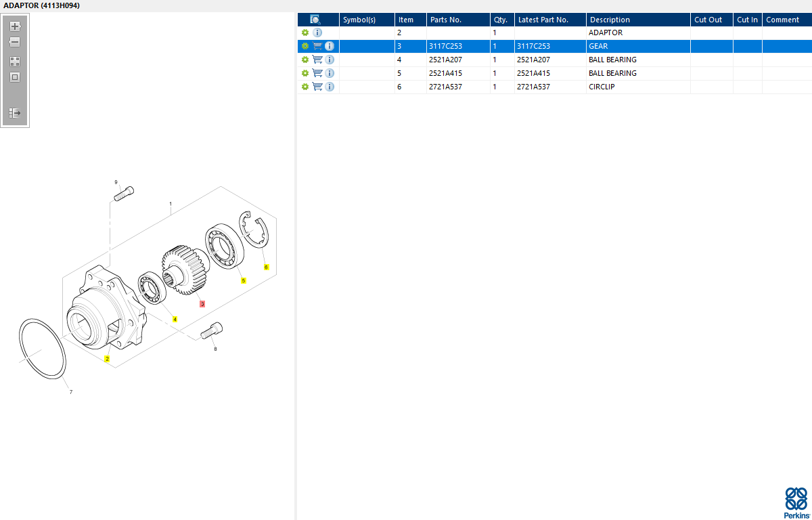Image resolution: width=812 pixels, height=520 pixels.
Task: Click the CIRCLIP description cell
Action: tap(638, 87)
